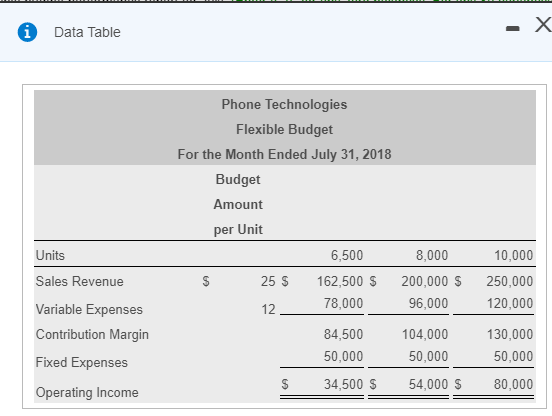
Task: Select 50,000 fixed expenses under 6,500 units
Action: 344,356
